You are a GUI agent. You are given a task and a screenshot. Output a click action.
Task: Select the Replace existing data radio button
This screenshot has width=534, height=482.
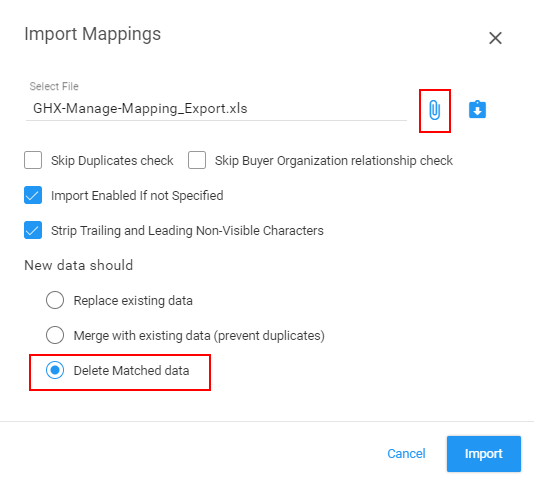pyautogui.click(x=55, y=300)
